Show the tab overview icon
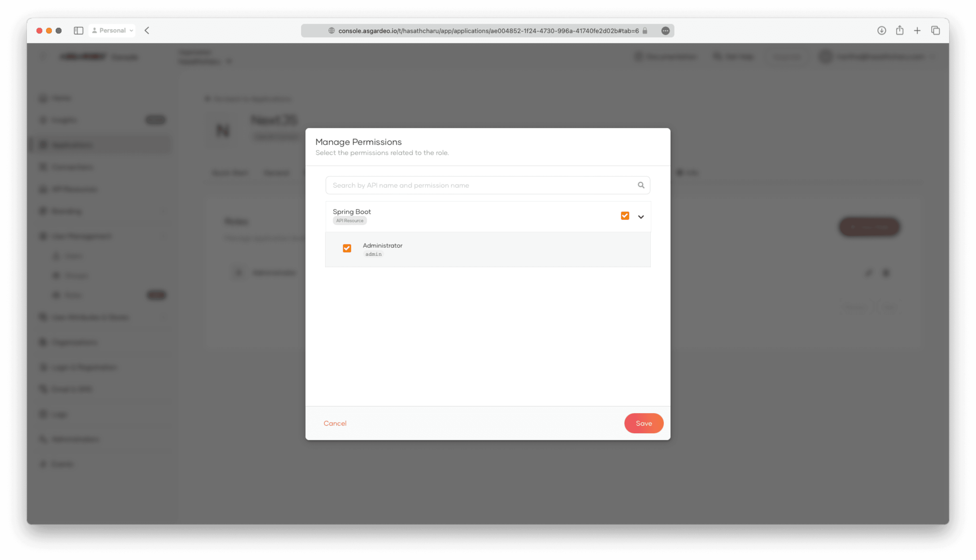 tap(935, 30)
